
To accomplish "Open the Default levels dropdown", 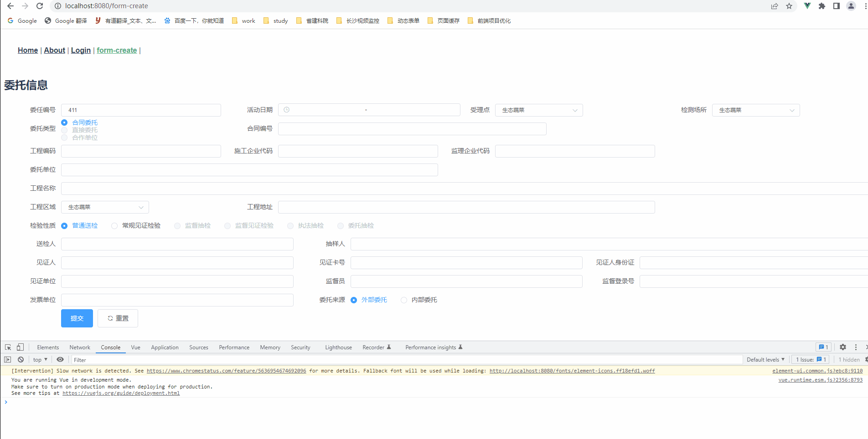I will pyautogui.click(x=765, y=360).
